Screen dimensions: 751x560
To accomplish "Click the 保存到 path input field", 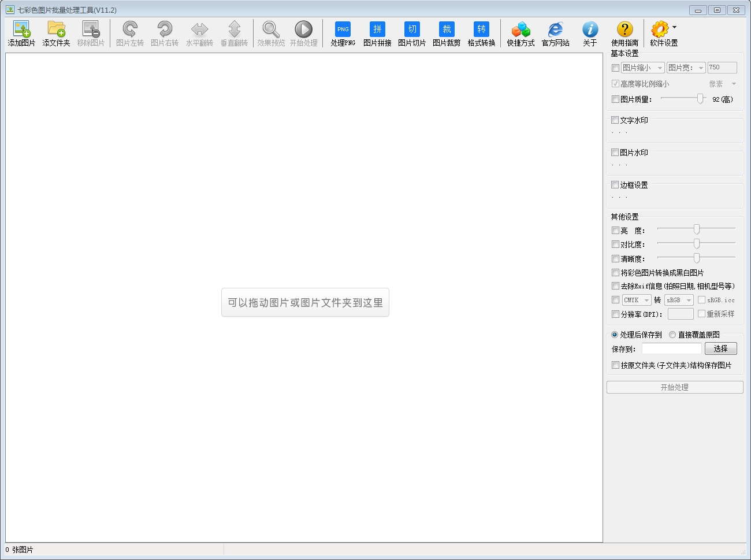I will pyautogui.click(x=671, y=349).
